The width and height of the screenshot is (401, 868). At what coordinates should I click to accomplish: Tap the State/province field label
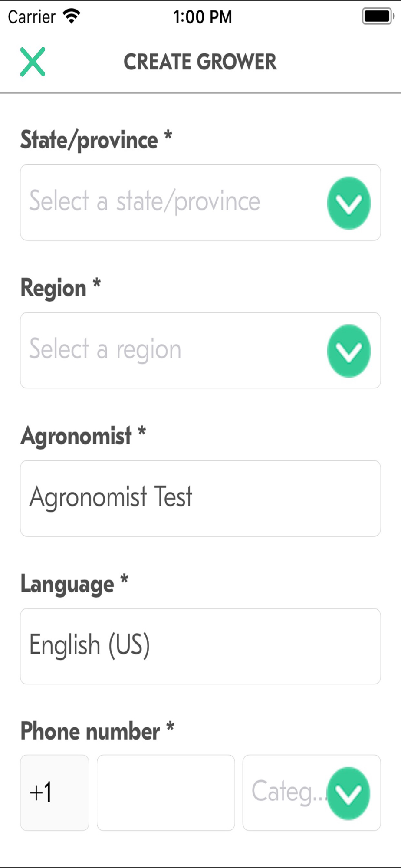(89, 140)
